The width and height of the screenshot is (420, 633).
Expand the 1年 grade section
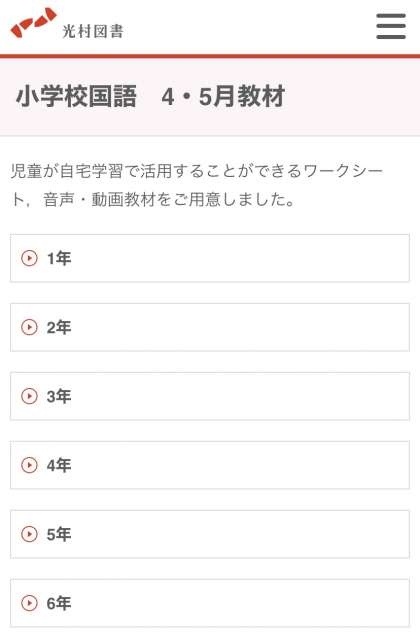210,258
